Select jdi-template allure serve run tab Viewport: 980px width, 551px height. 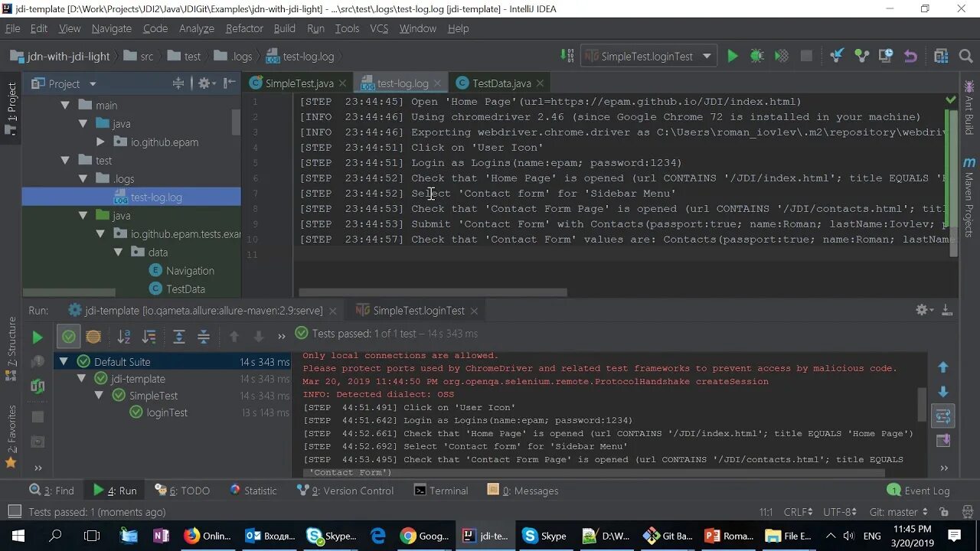(x=204, y=310)
